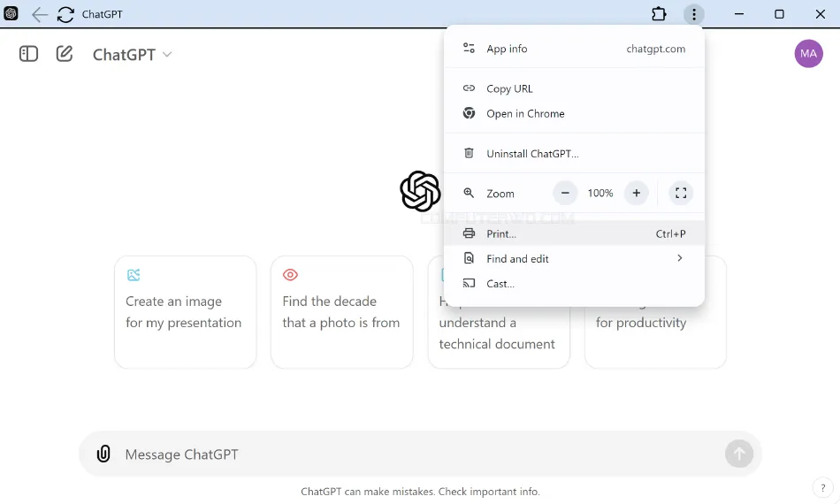The image size is (840, 504).
Task: Enter fullscreen from the zoom row
Action: pyautogui.click(x=681, y=193)
